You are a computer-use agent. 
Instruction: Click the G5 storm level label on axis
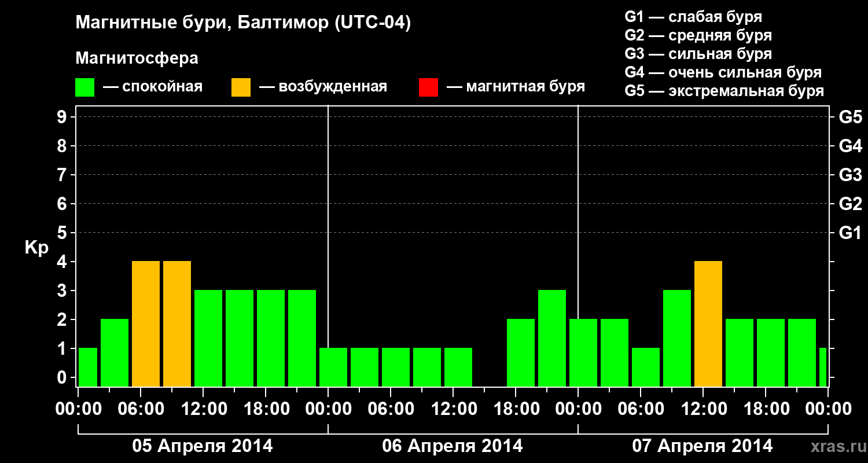pos(850,117)
